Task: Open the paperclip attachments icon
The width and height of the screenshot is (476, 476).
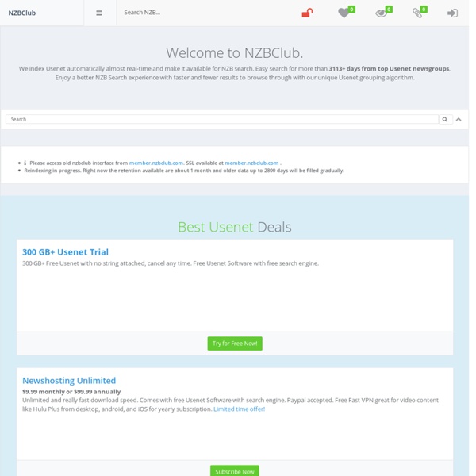Action: pos(417,13)
